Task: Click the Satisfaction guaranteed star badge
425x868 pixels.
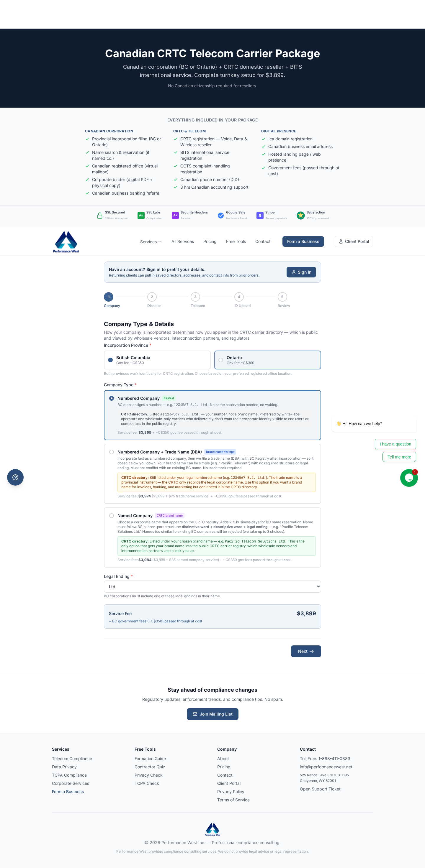Action: coord(300,216)
